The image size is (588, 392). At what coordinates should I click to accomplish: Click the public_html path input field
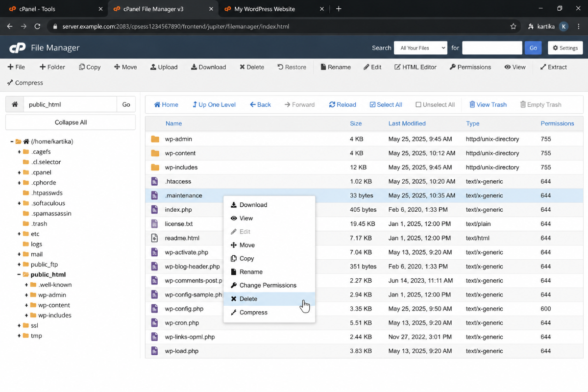tap(70, 104)
